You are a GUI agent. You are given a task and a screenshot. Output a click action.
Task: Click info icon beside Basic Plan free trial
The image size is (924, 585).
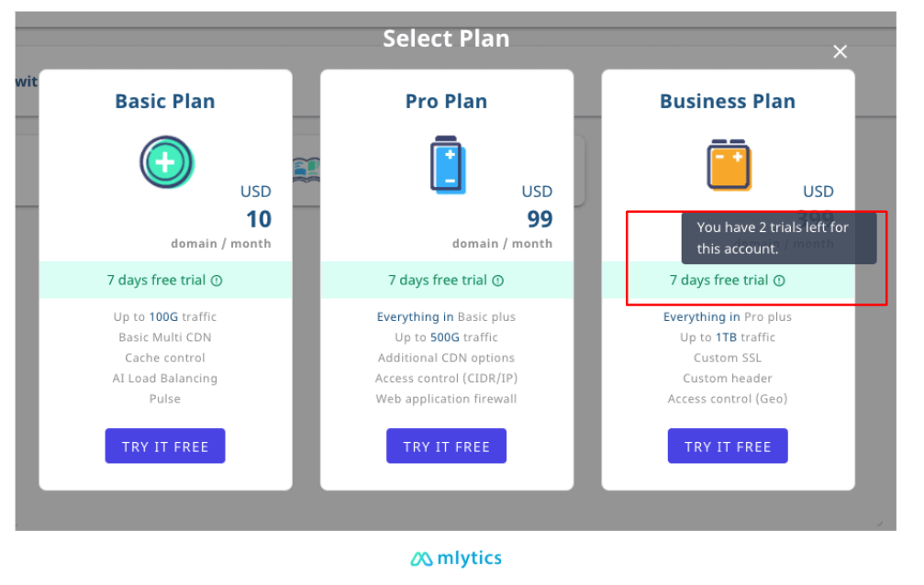(217, 281)
